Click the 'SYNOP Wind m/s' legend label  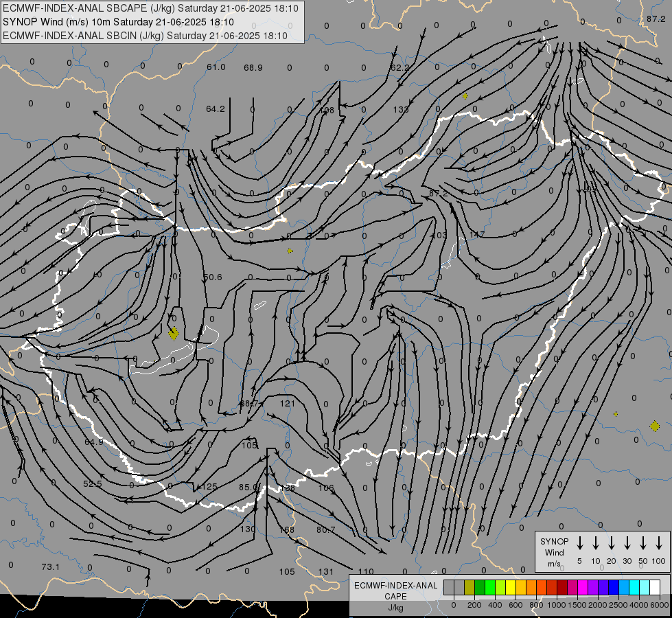[554, 552]
